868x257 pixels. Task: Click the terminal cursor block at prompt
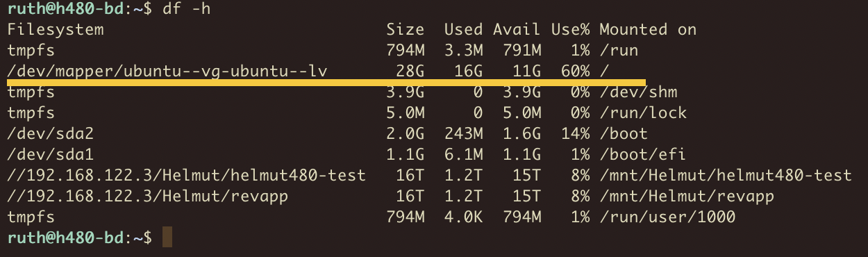[167, 238]
